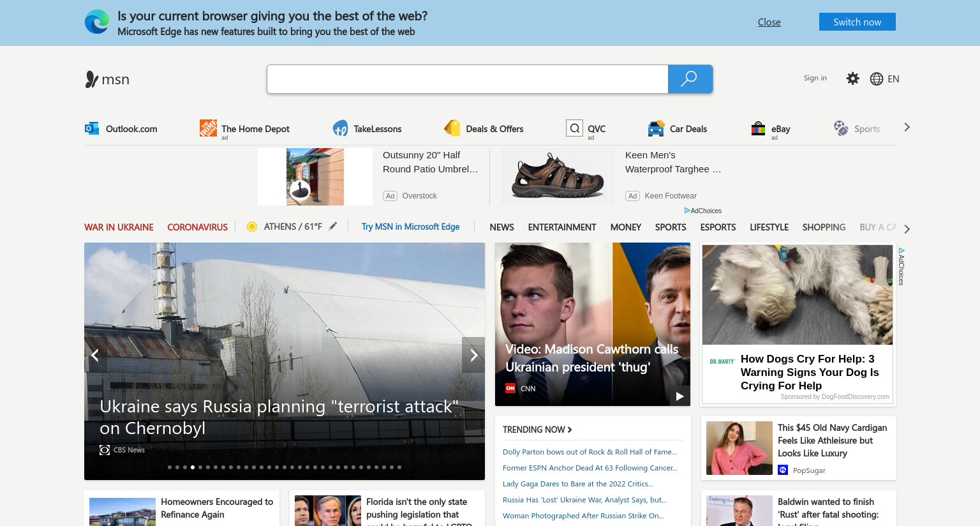This screenshot has height=526, width=980.
Task: Select the NEWS tab
Action: [x=501, y=227]
